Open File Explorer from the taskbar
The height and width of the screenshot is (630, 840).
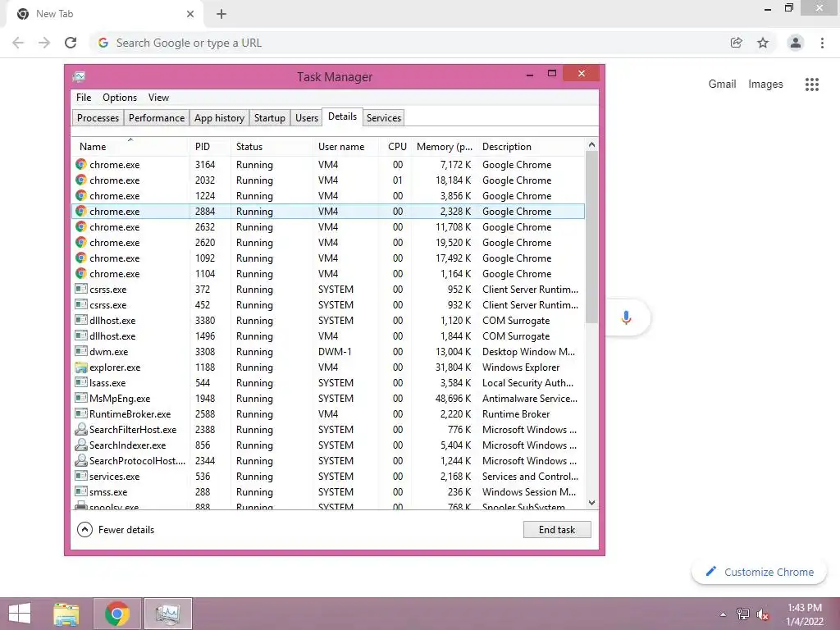pyautogui.click(x=66, y=614)
